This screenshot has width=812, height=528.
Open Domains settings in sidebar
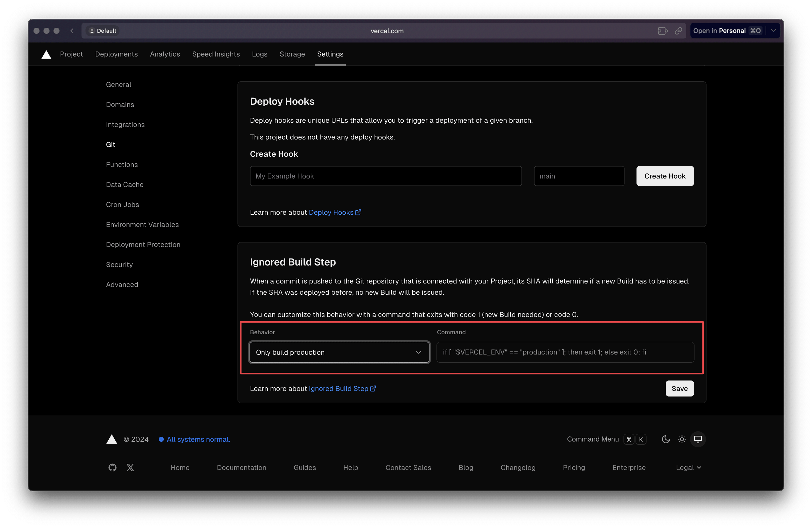tap(120, 104)
